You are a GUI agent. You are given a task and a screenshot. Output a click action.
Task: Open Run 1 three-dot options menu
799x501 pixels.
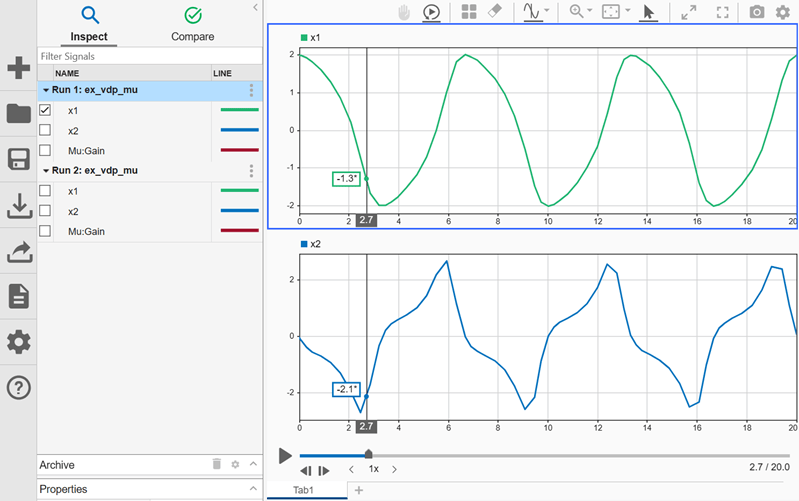tap(251, 90)
